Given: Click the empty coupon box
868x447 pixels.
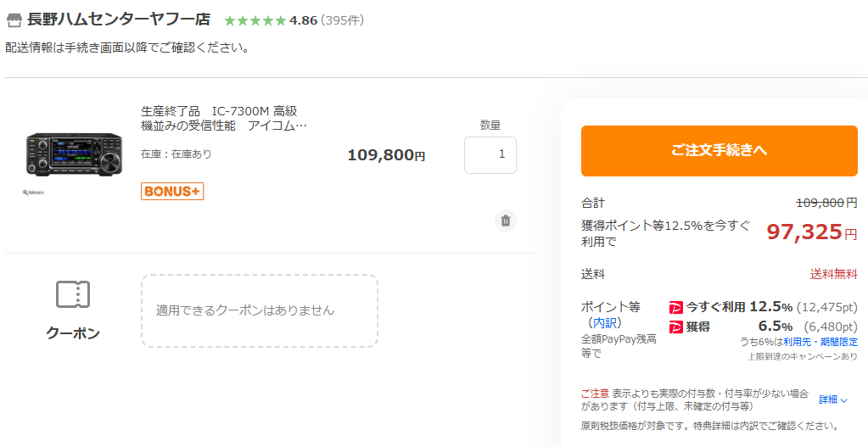Looking at the screenshot, I should [x=259, y=310].
